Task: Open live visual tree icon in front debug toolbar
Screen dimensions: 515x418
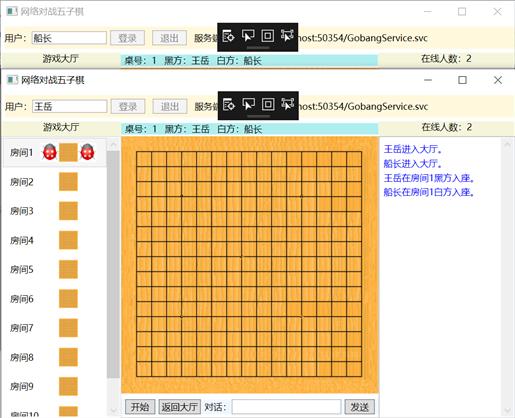Action: (228, 104)
